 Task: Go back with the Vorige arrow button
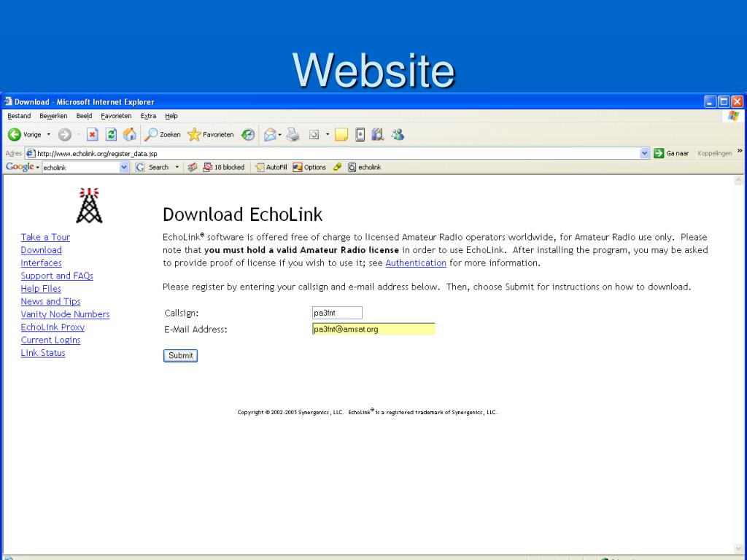tap(25, 135)
